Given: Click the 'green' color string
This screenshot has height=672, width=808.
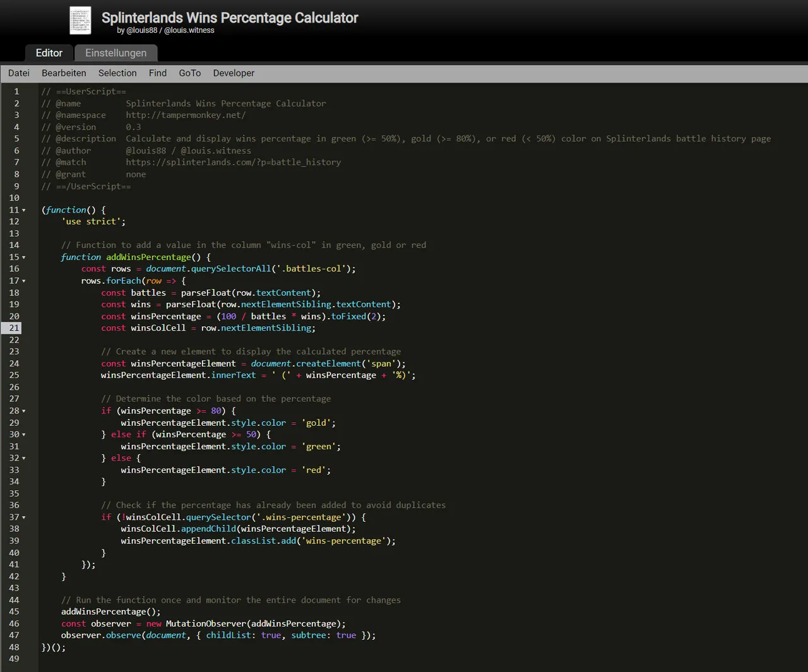Looking at the screenshot, I should click(319, 447).
